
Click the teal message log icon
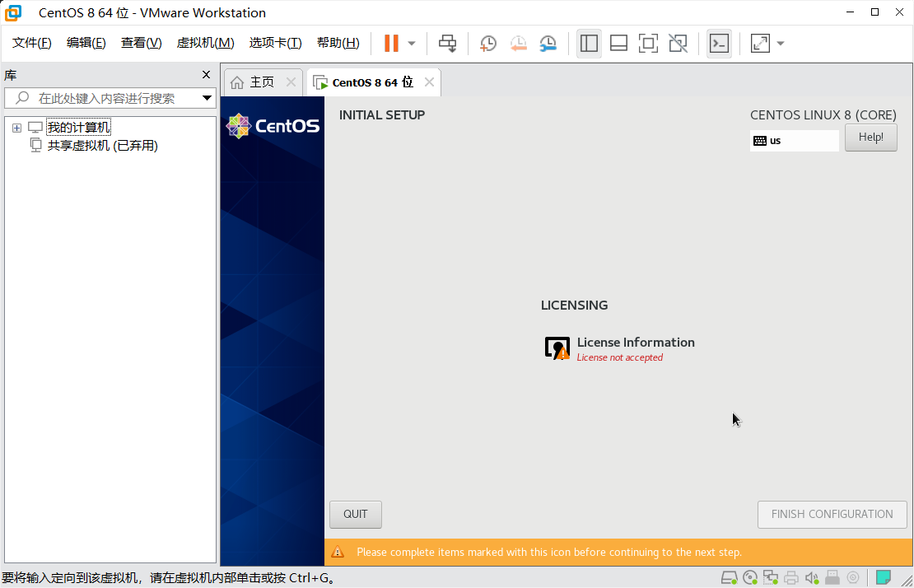coord(883,577)
